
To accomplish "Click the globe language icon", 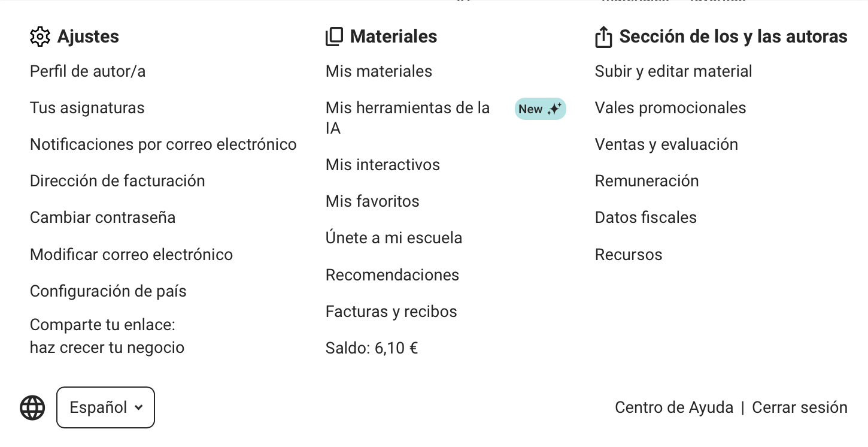I will [32, 408].
